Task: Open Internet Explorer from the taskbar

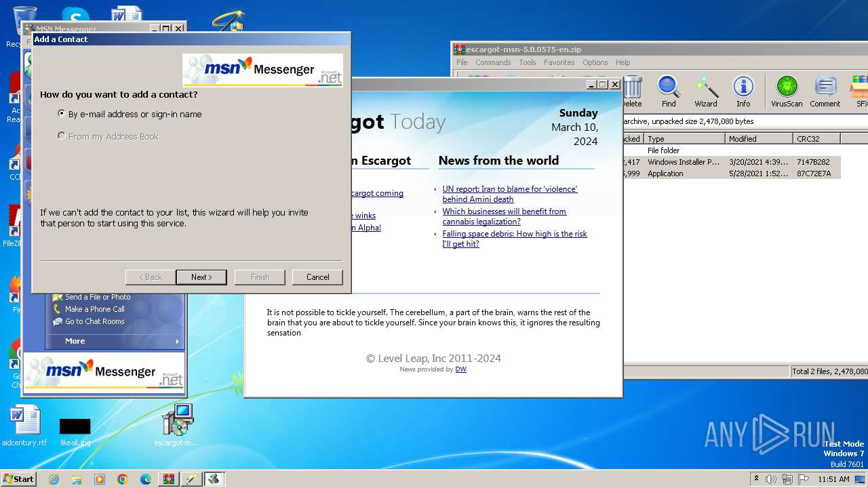Action: pyautogui.click(x=54, y=479)
